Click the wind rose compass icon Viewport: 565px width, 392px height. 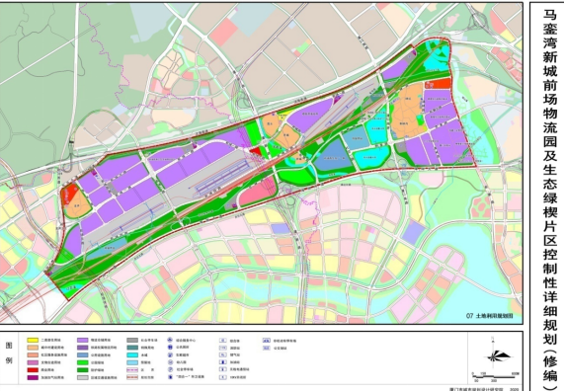click(499, 355)
